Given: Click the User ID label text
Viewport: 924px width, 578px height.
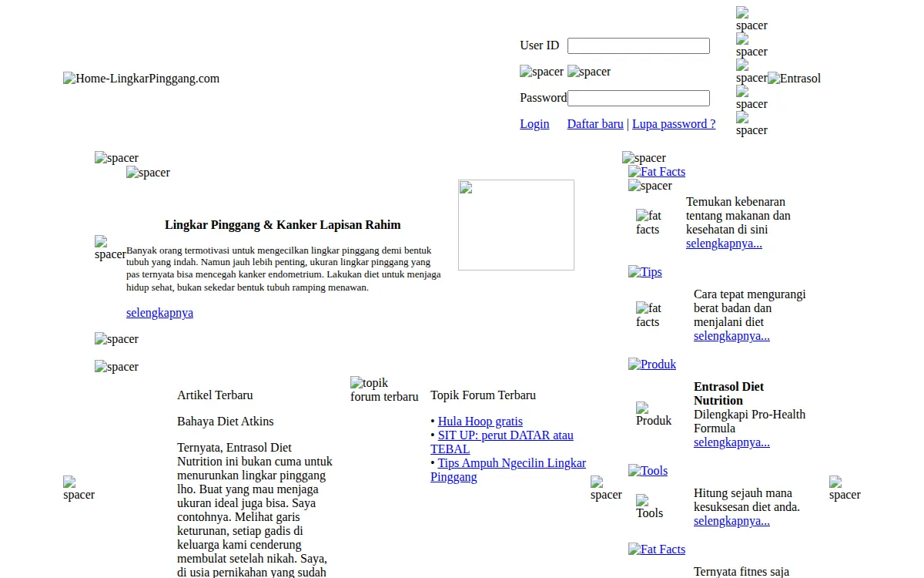Looking at the screenshot, I should (540, 45).
